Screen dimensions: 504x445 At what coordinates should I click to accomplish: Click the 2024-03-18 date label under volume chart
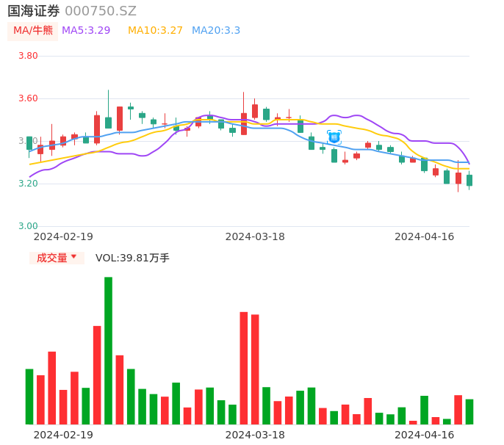[255, 435]
